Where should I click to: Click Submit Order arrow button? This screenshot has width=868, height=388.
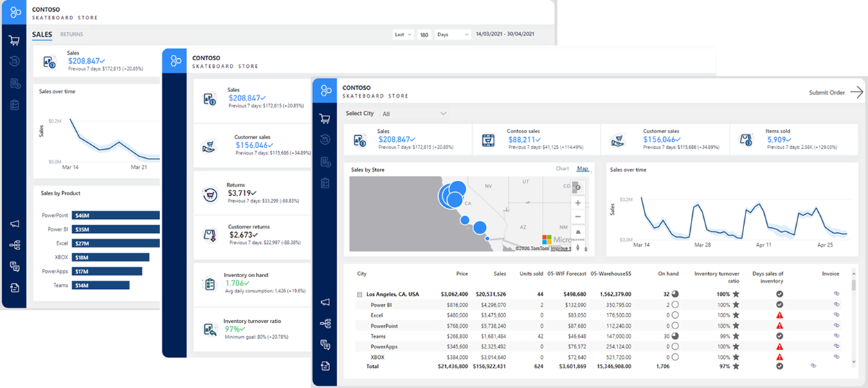tap(856, 92)
